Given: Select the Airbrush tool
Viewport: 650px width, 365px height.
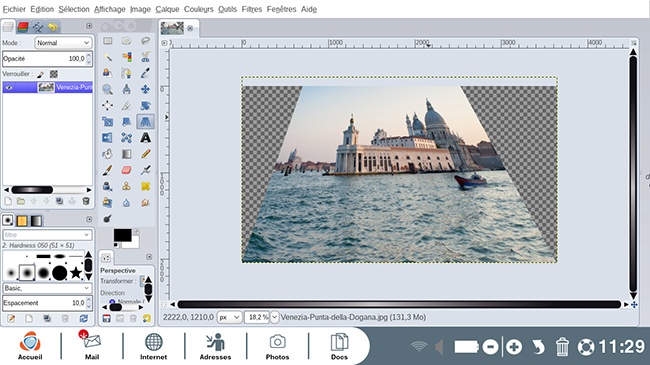Looking at the screenshot, I should [x=146, y=170].
